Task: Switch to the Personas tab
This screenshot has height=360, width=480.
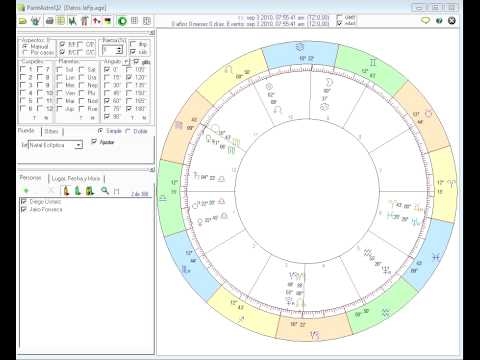Action: point(30,178)
